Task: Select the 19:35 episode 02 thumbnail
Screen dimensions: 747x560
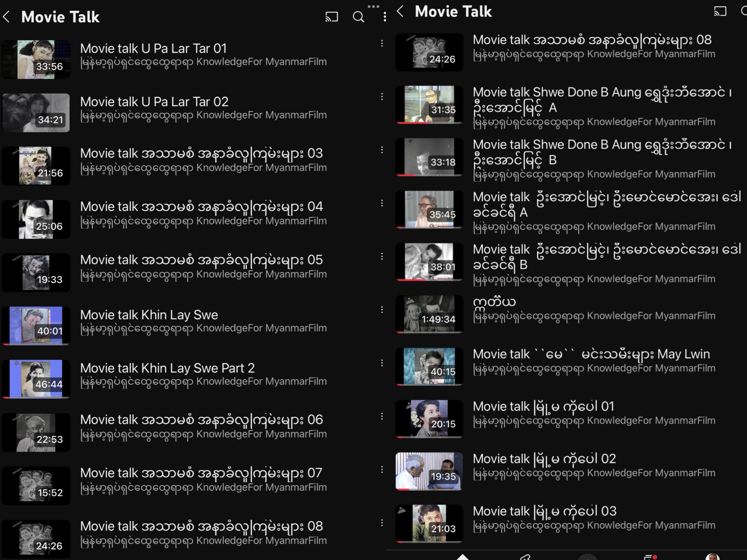Action: click(x=429, y=471)
